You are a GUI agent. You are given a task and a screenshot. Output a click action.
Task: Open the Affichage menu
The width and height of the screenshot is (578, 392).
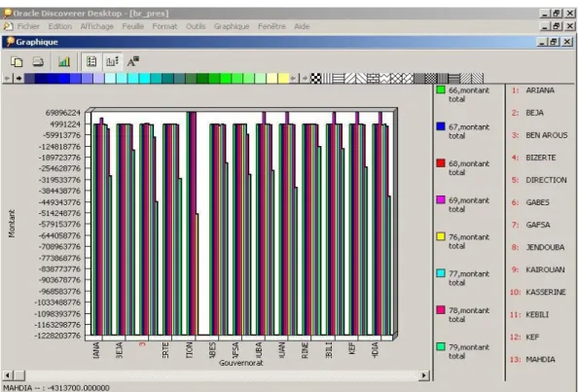97,26
